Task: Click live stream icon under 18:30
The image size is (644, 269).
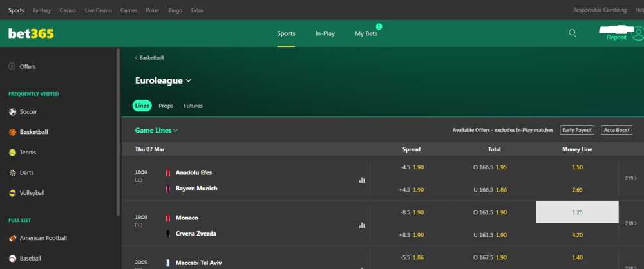Action: [138, 180]
